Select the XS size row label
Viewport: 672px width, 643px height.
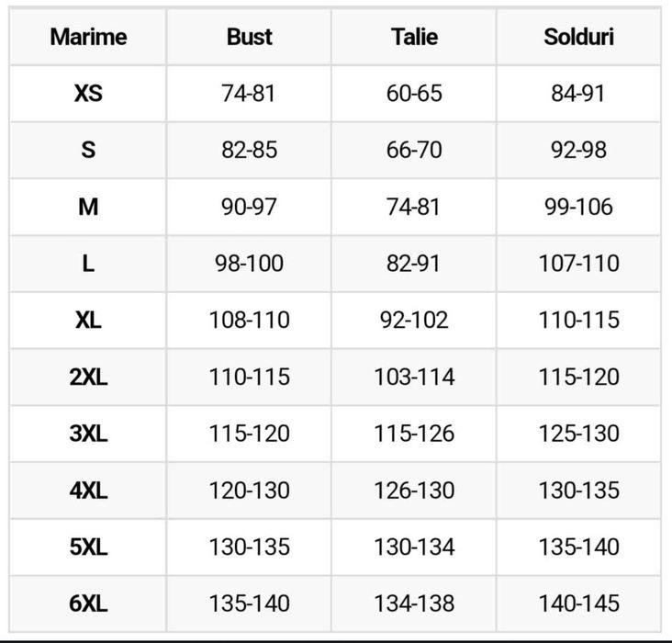pos(88,94)
